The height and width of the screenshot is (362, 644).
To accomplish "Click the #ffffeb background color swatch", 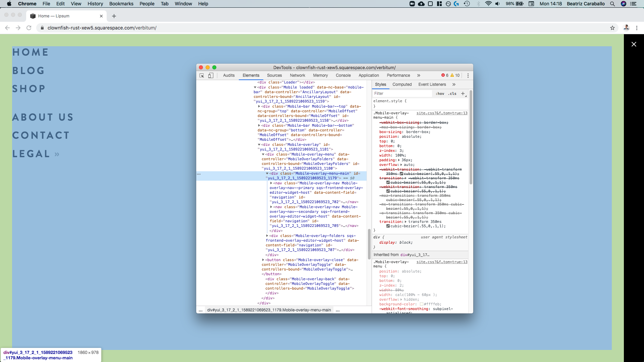I will pos(422,304).
